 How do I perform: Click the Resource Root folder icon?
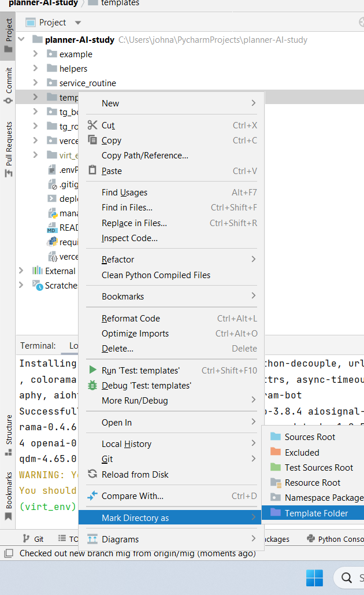coord(275,482)
